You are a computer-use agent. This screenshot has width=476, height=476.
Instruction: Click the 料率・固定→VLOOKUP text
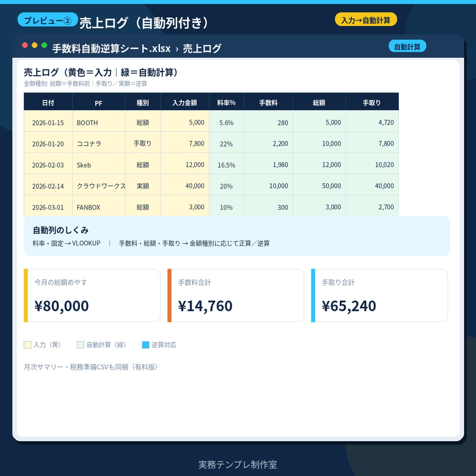pyautogui.click(x=66, y=243)
